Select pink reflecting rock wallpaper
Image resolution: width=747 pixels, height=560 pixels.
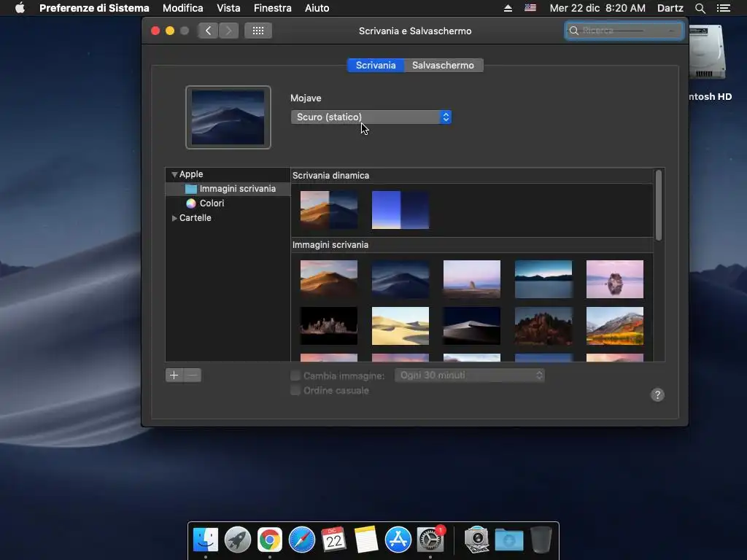[614, 279]
